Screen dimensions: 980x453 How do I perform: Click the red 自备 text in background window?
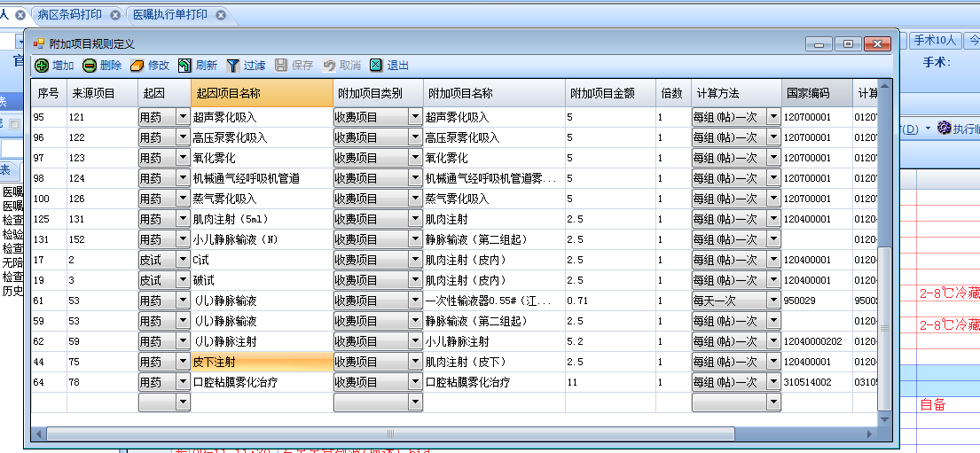[932, 405]
